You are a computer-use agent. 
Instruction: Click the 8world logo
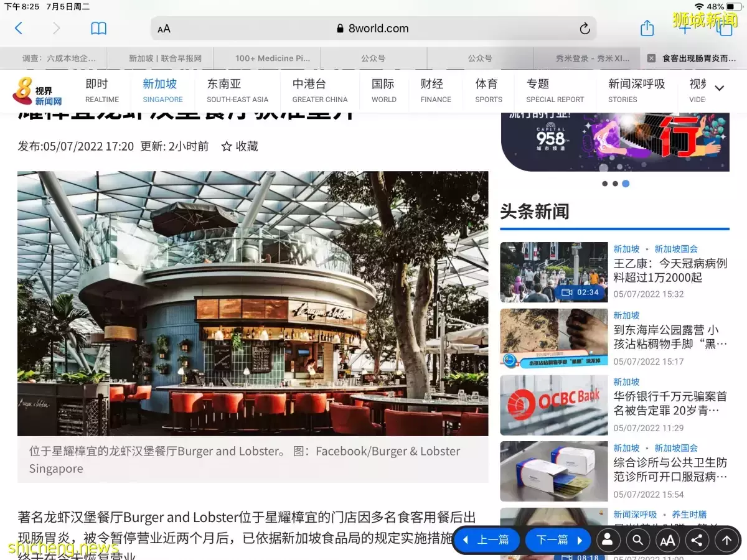pos(37,91)
